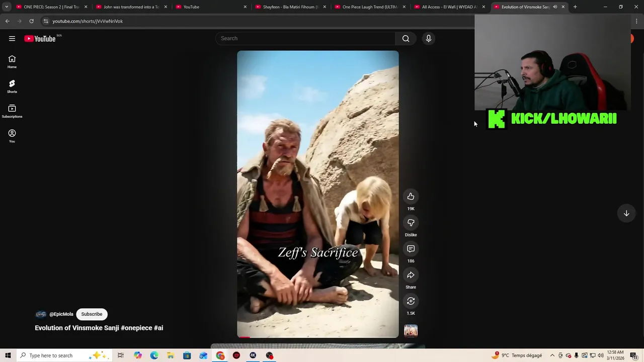The height and width of the screenshot is (362, 644).
Task: Open comments showing 186
Action: [x=411, y=249]
